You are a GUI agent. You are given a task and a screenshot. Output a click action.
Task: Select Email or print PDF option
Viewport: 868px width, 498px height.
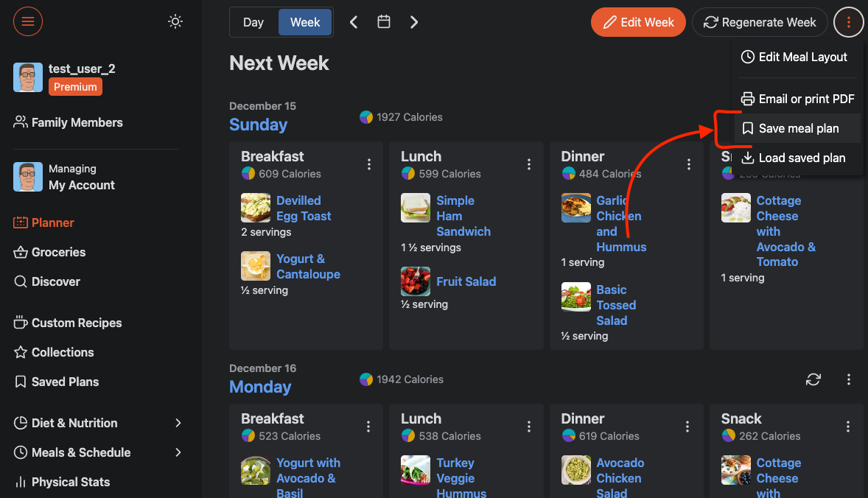[x=798, y=99]
